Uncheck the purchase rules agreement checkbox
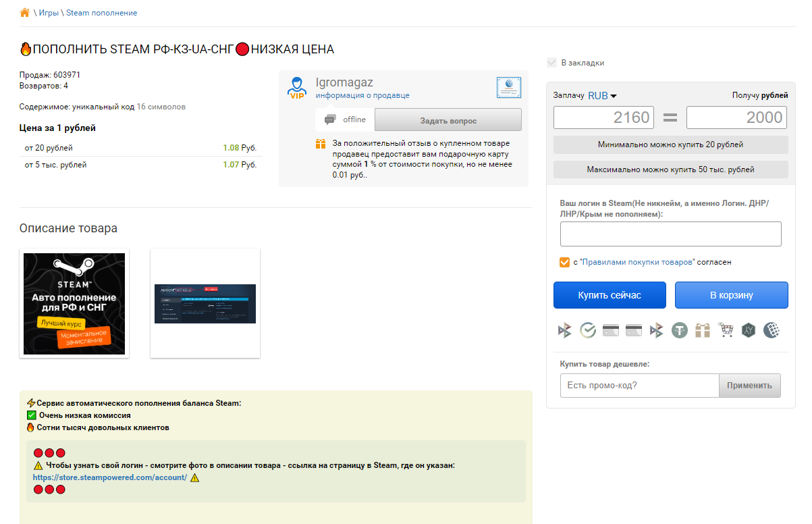The image size is (812, 524). [565, 262]
